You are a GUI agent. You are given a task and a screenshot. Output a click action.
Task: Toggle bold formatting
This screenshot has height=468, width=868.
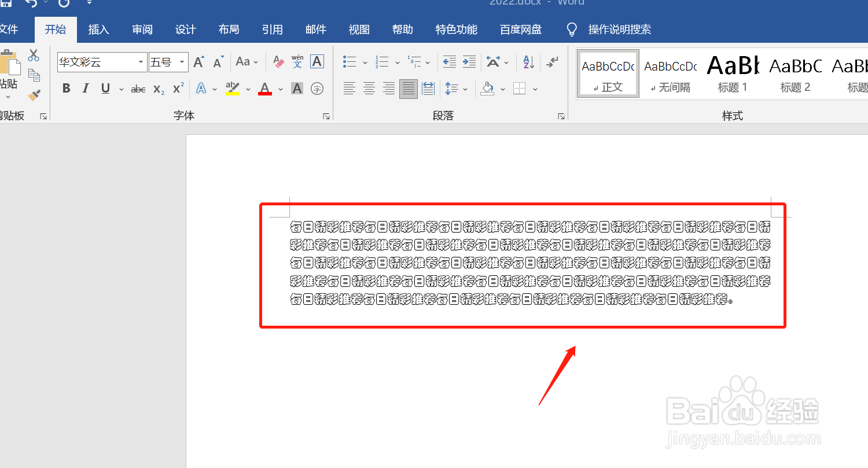point(65,88)
